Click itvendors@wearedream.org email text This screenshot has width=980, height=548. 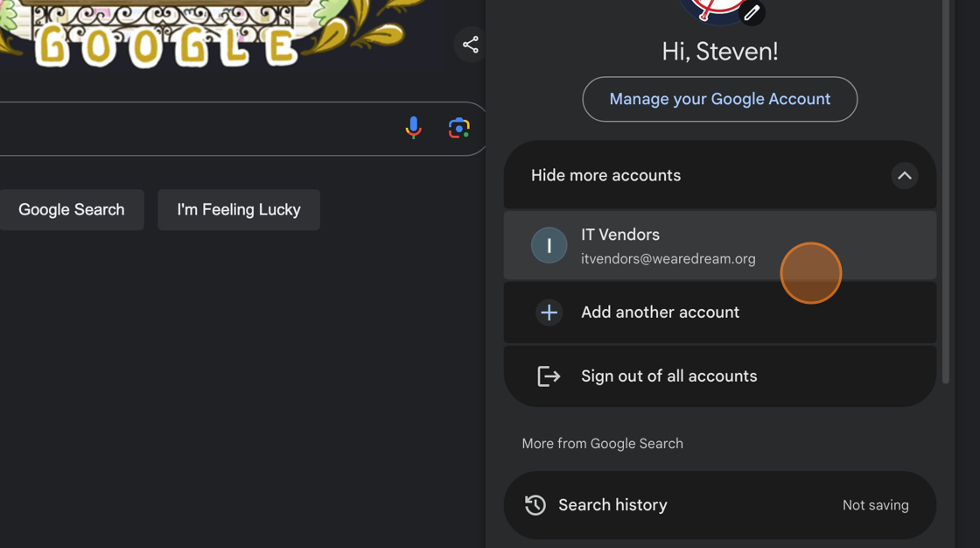pos(668,258)
